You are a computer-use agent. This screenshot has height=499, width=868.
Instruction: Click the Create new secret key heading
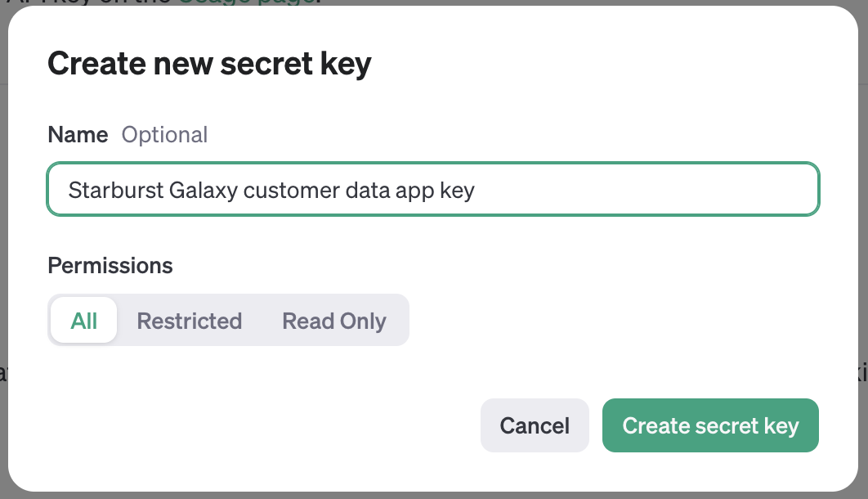209,63
